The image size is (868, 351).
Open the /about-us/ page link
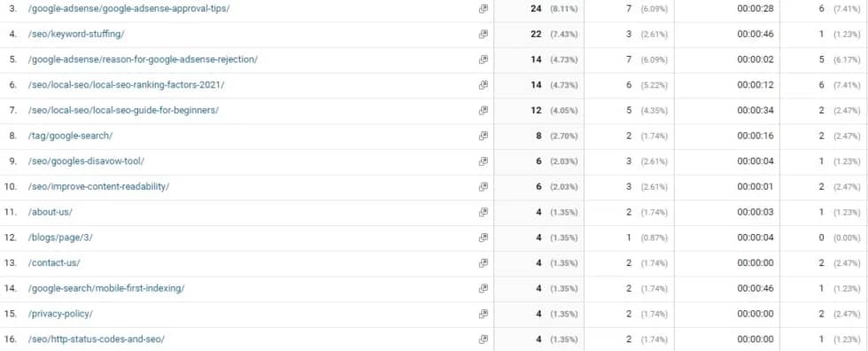(50, 212)
